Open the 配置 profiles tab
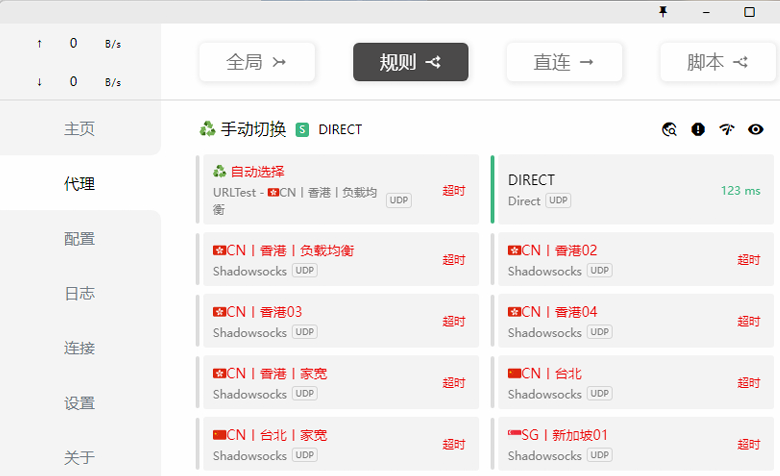Viewport: 780px width, 476px height. click(x=80, y=239)
